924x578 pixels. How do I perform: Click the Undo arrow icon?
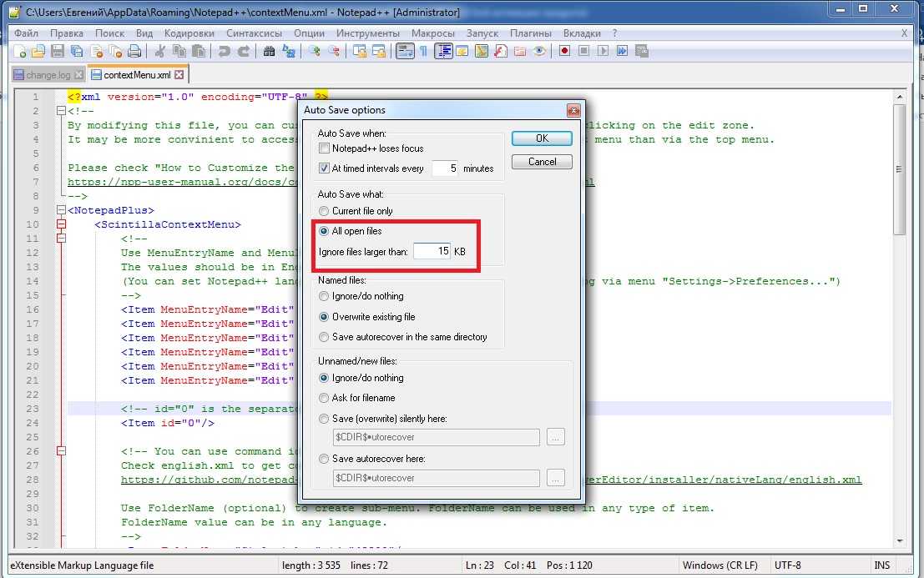click(222, 51)
